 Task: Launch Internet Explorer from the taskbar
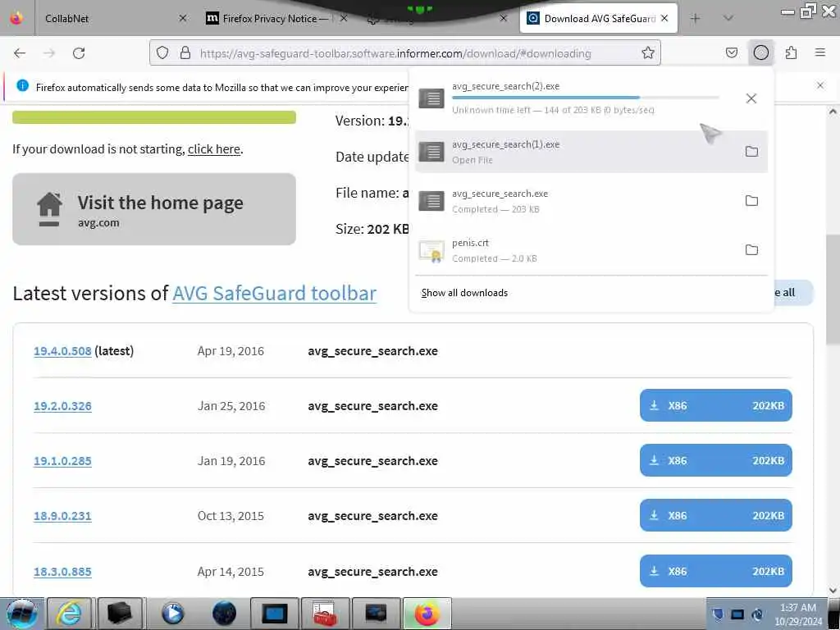point(71,614)
